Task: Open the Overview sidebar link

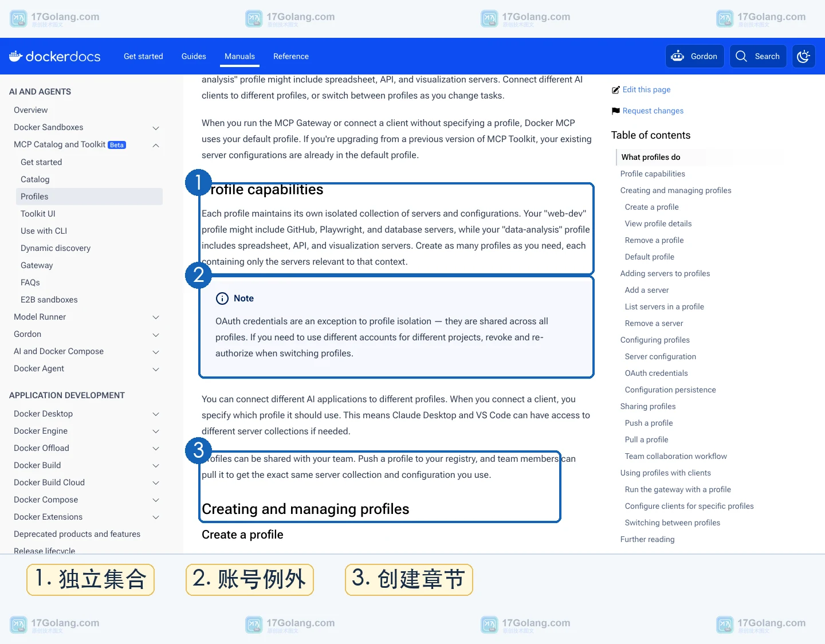Action: click(x=31, y=110)
